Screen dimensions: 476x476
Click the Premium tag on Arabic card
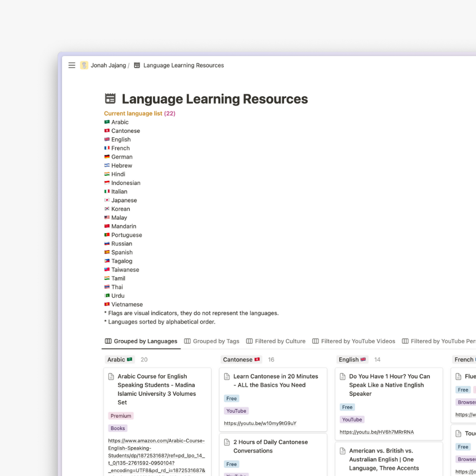121,416
